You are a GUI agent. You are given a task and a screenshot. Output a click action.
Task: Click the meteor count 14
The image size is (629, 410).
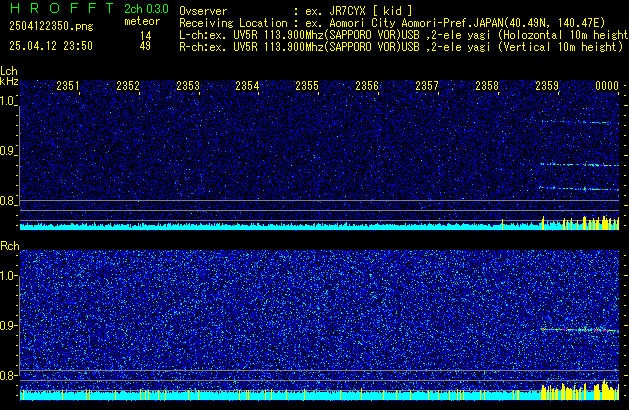(146, 36)
